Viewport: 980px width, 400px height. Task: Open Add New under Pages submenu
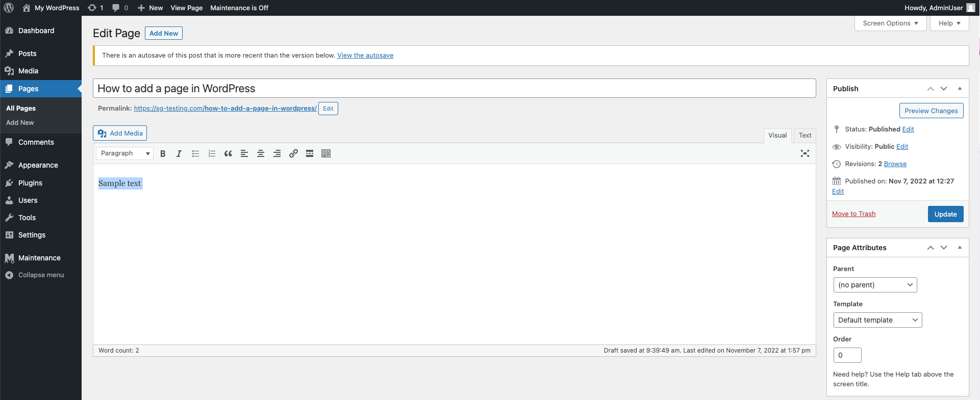click(x=20, y=123)
